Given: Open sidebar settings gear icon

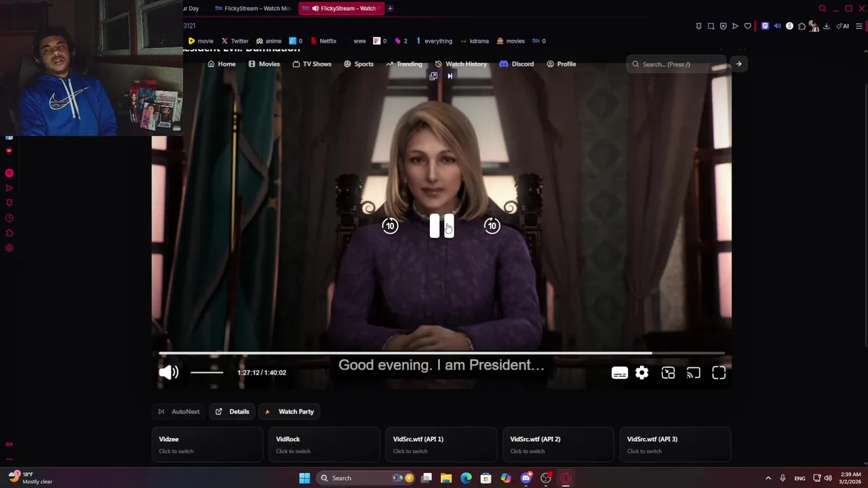Looking at the screenshot, I should point(9,247).
